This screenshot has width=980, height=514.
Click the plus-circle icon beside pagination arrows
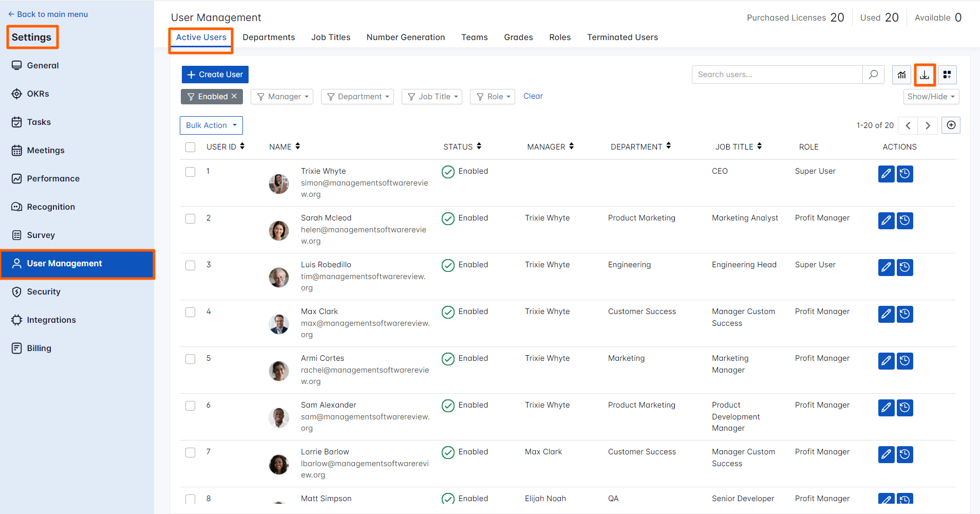click(x=951, y=125)
